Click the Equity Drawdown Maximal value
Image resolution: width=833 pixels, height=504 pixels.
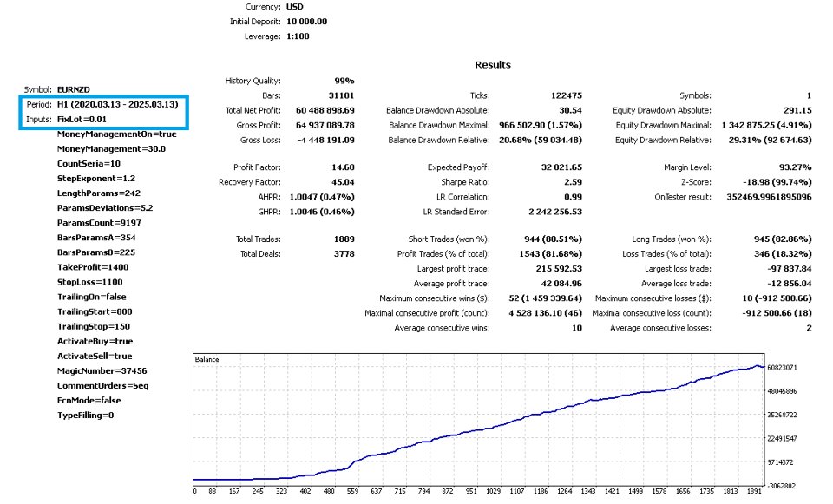point(766,125)
